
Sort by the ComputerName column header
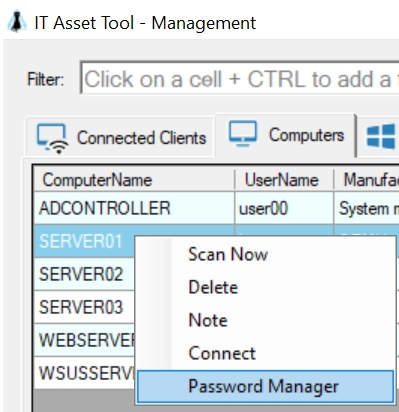tap(134, 180)
